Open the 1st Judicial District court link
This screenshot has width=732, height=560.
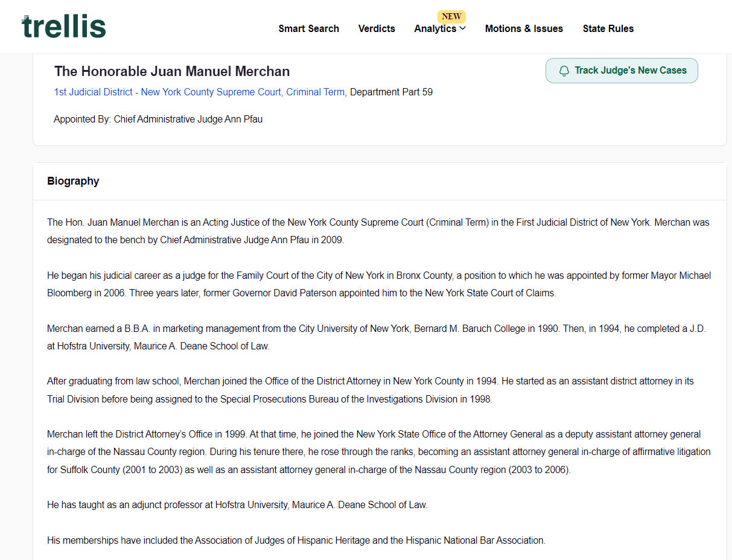tap(199, 92)
